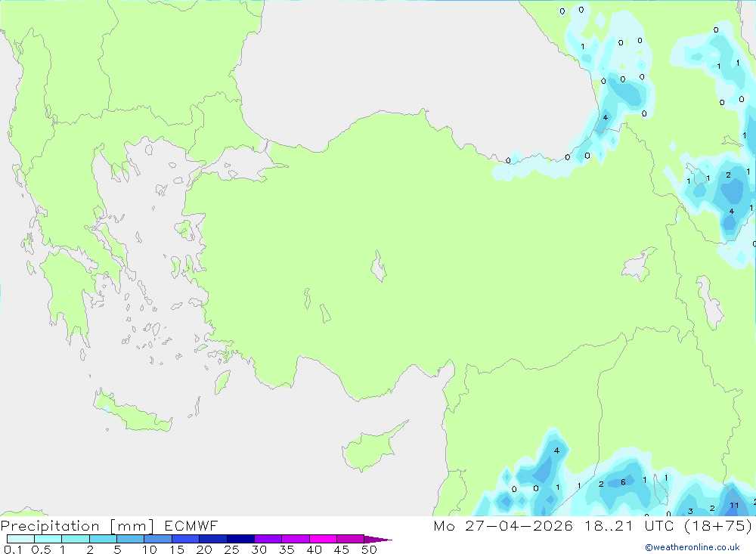Select the 40–45 mm magenta legend swatch
The height and width of the screenshot is (554, 756).
click(x=323, y=539)
